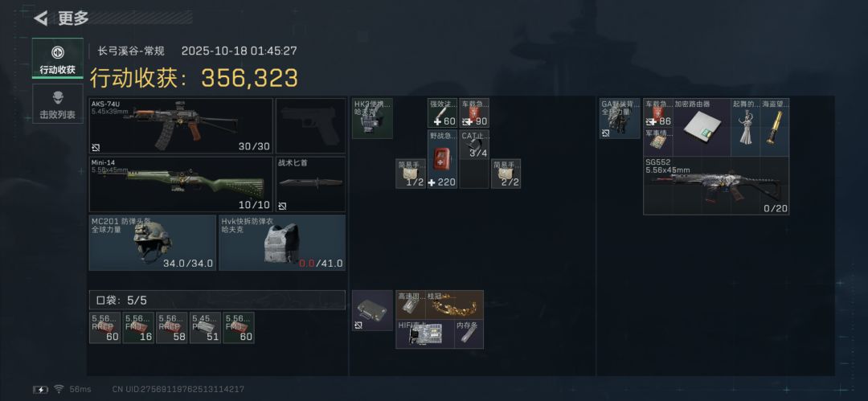Open the 击败列表 tab

[x=58, y=104]
